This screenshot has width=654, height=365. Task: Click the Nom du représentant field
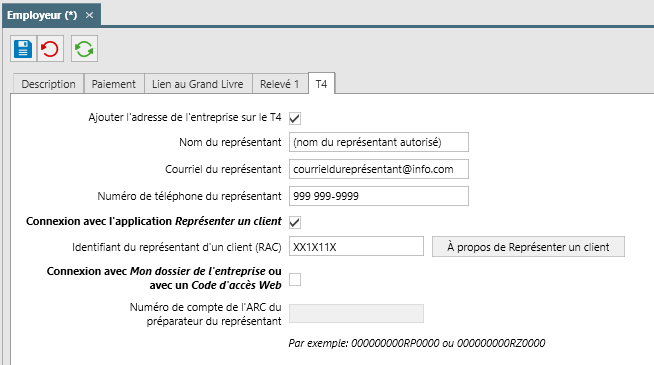tap(379, 142)
